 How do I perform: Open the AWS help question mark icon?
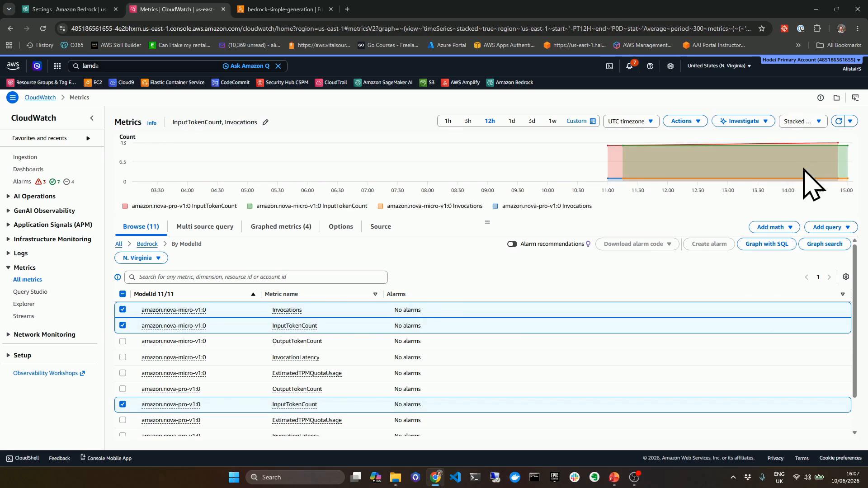coord(650,66)
